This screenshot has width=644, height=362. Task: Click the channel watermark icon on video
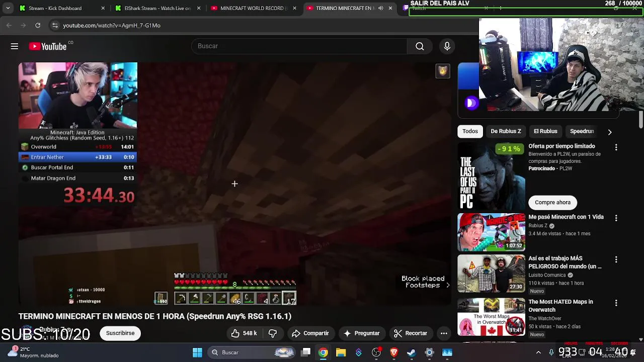[x=442, y=71]
